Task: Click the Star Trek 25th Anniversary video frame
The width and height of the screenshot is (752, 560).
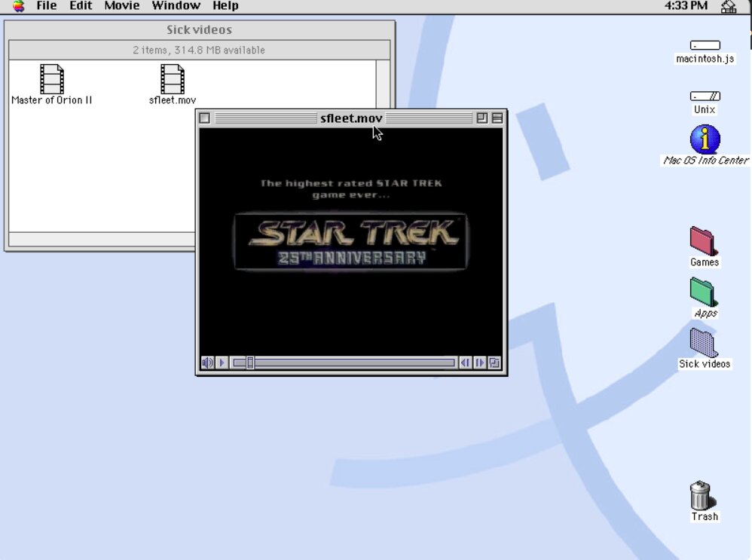Action: click(351, 242)
